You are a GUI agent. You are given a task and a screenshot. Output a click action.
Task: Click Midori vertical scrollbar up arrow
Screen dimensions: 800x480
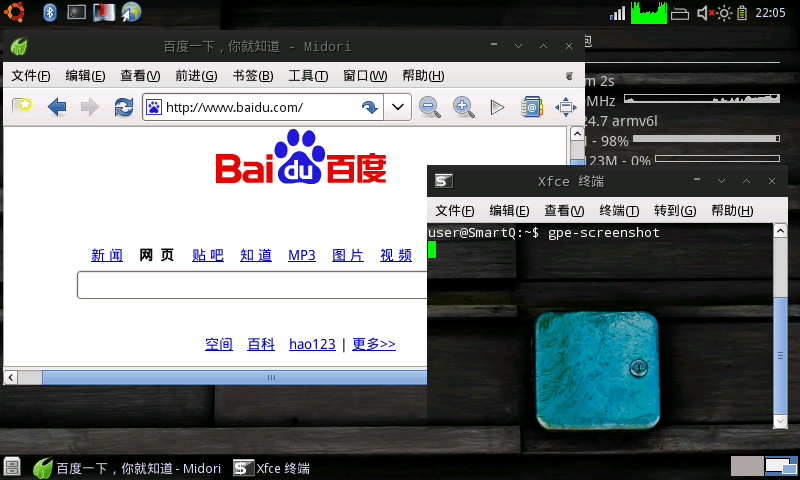tap(577, 134)
